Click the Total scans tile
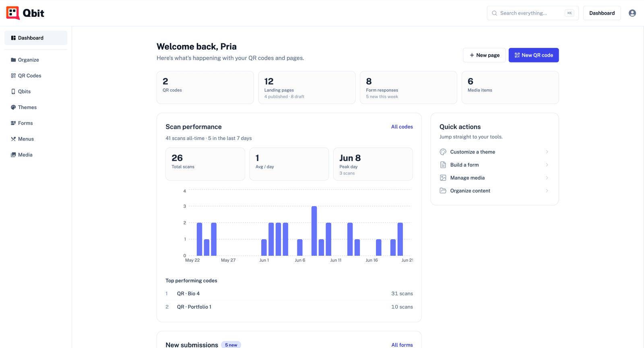644x348 pixels. click(x=205, y=164)
